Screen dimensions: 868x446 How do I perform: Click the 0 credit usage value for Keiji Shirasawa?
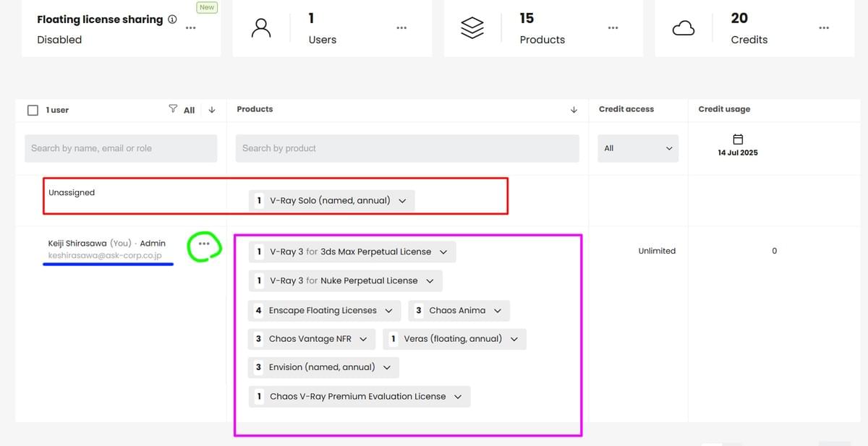tap(775, 251)
